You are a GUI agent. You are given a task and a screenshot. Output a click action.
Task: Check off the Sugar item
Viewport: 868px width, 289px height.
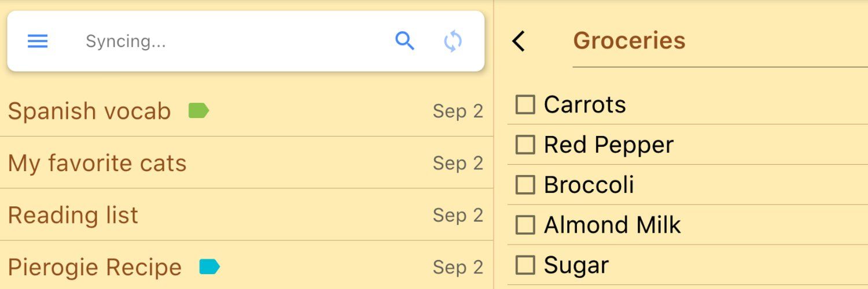[x=525, y=265]
